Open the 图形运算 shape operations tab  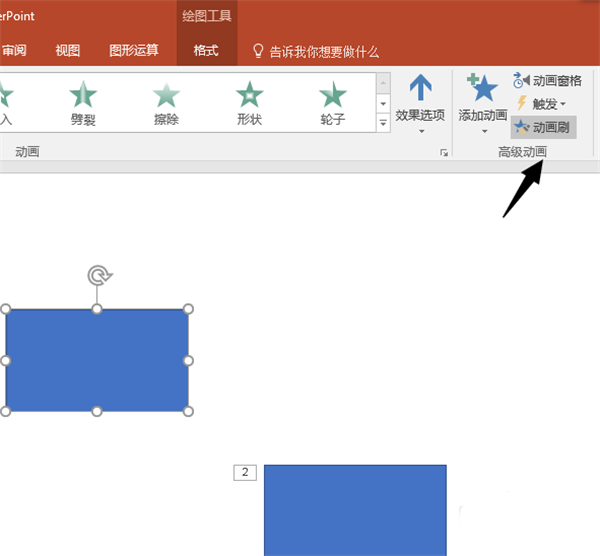click(134, 51)
